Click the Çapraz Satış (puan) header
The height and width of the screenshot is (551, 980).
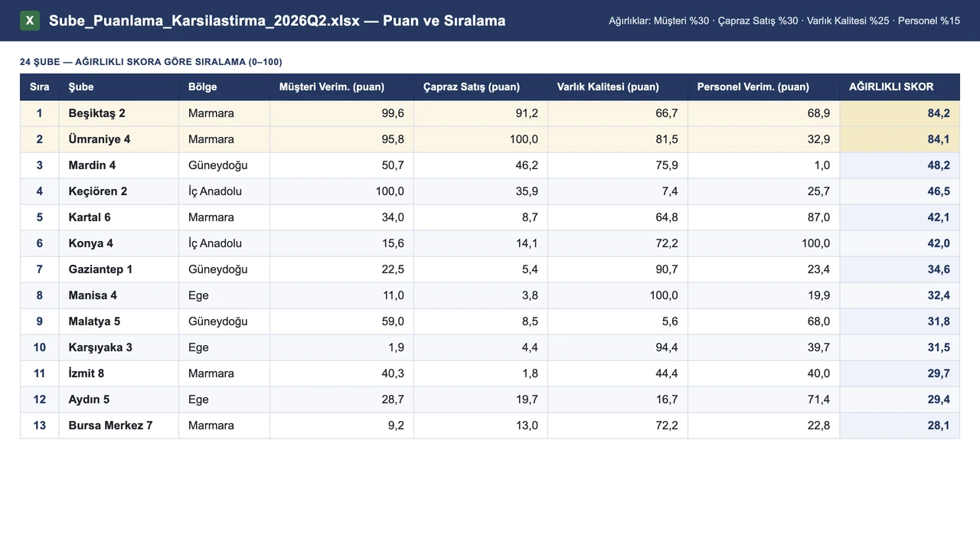[481, 86]
